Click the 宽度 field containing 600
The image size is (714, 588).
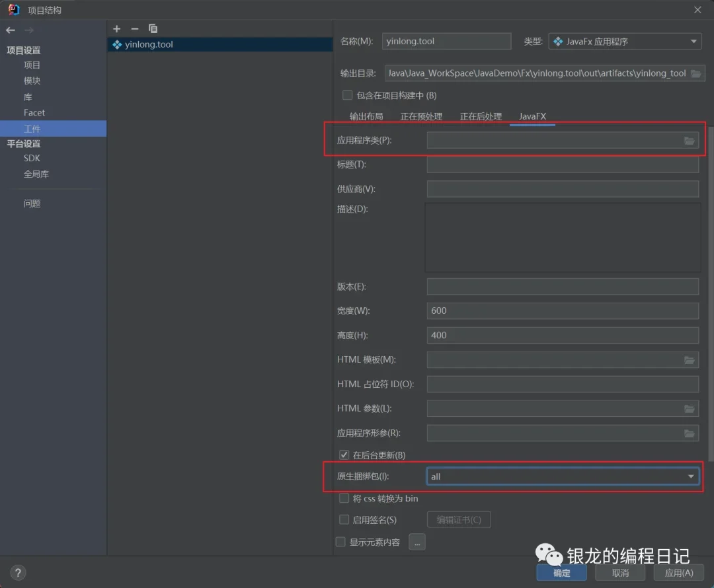pyautogui.click(x=562, y=311)
